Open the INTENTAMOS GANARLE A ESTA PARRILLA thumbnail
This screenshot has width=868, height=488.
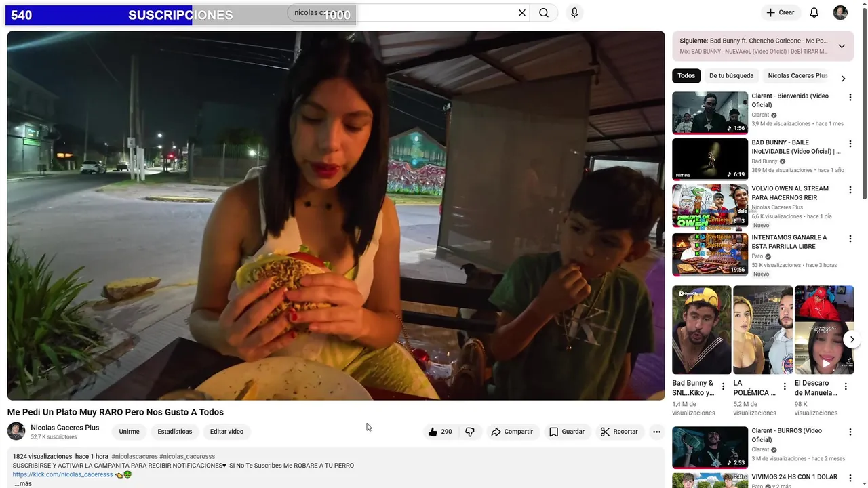[x=710, y=254]
